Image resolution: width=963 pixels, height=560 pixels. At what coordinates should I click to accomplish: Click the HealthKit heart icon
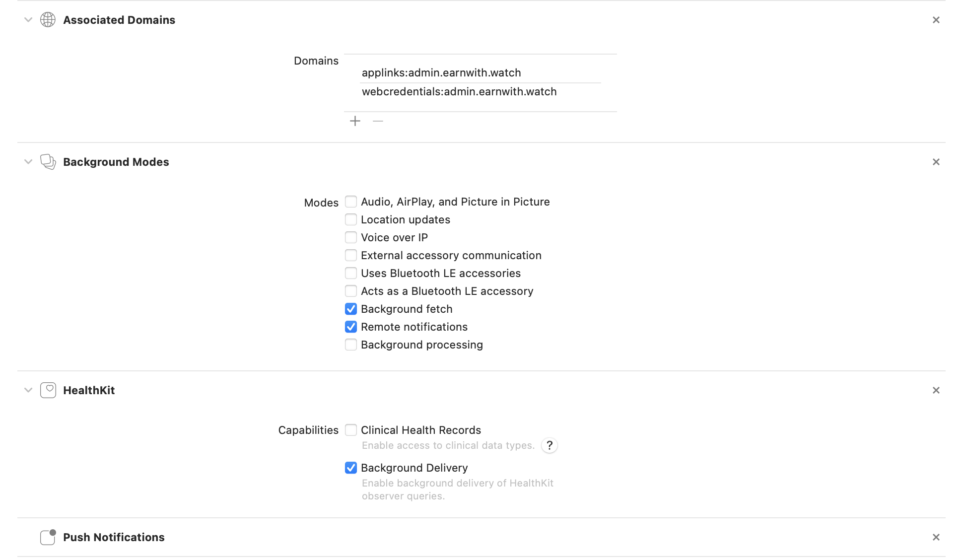[48, 390]
